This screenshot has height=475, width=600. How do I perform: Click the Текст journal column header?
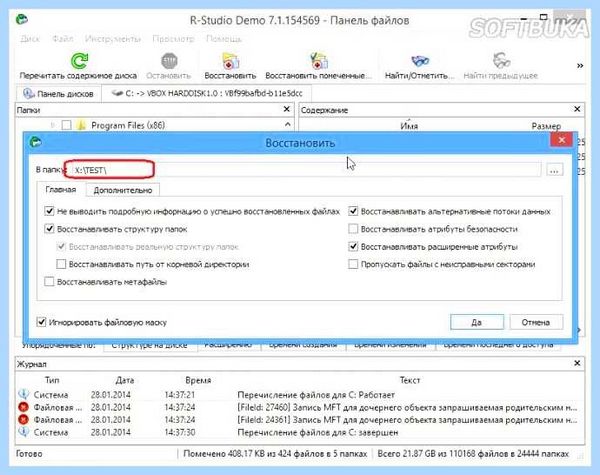(x=410, y=380)
